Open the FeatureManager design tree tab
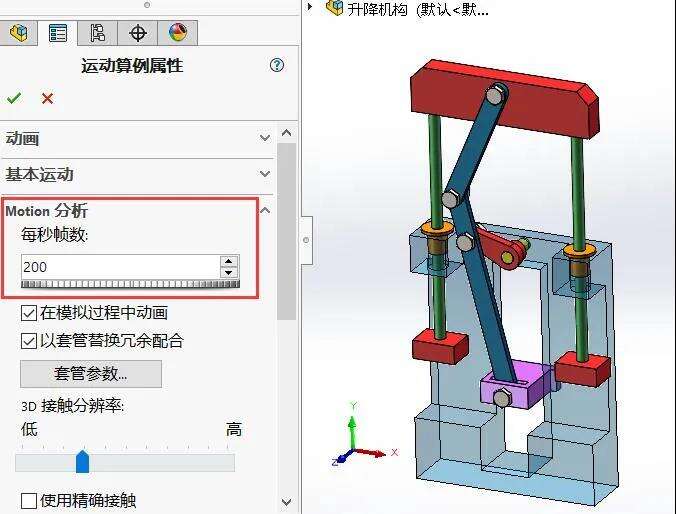676x514 pixels. (x=18, y=33)
